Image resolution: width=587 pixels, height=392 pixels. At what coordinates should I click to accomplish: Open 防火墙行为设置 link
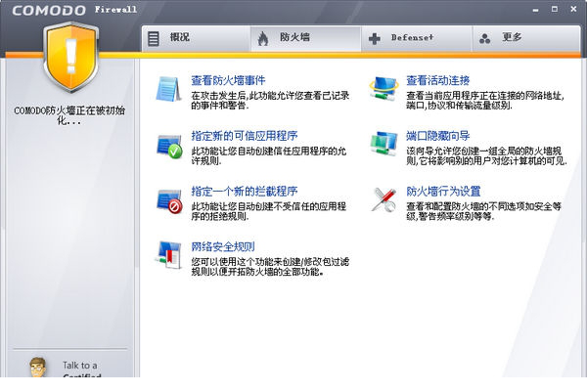443,192
